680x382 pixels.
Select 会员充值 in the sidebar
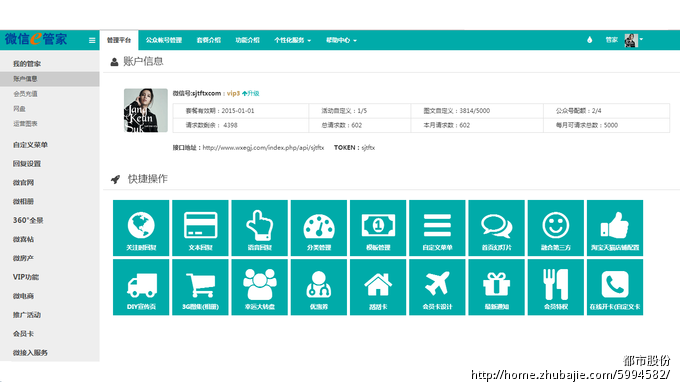pyautogui.click(x=25, y=94)
